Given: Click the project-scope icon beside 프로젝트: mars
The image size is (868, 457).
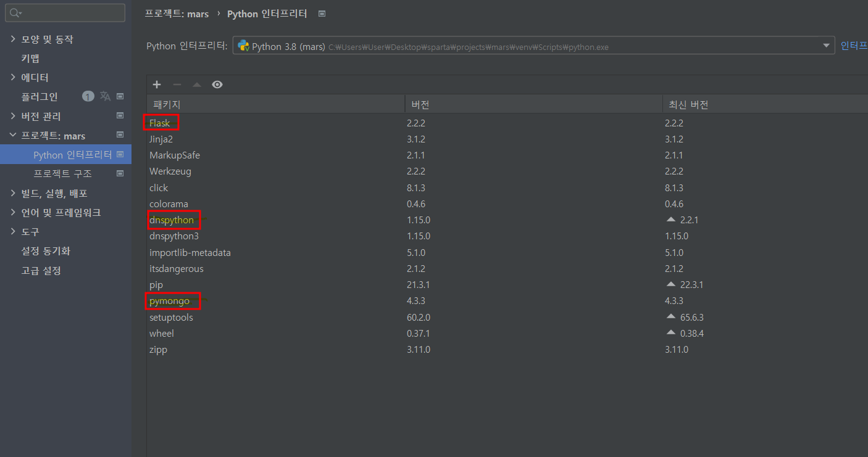Looking at the screenshot, I should click(x=120, y=135).
